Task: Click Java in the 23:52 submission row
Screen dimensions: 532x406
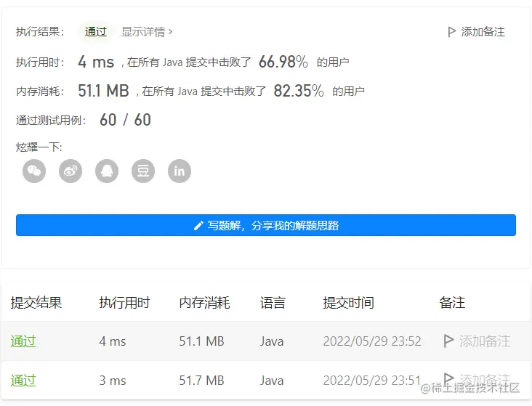Action: tap(272, 341)
